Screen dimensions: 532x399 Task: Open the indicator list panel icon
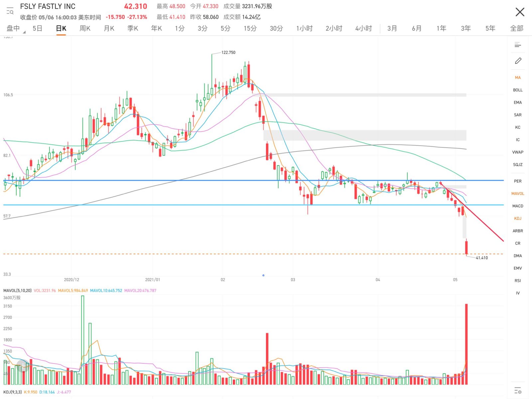pyautogui.click(x=518, y=45)
